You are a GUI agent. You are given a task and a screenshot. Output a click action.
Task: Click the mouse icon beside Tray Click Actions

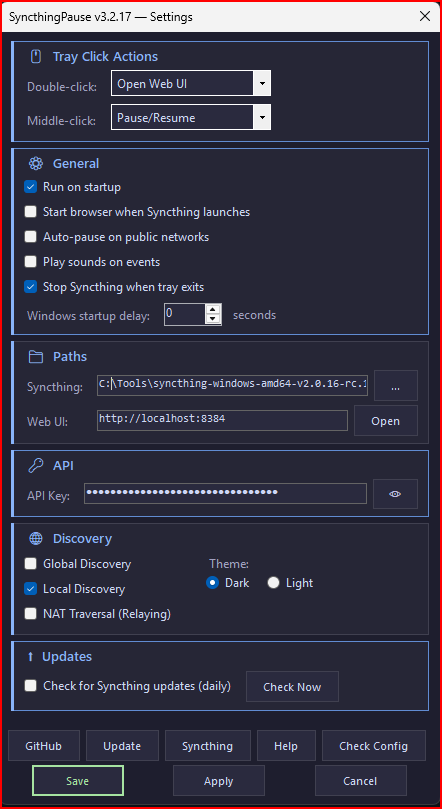(36, 57)
